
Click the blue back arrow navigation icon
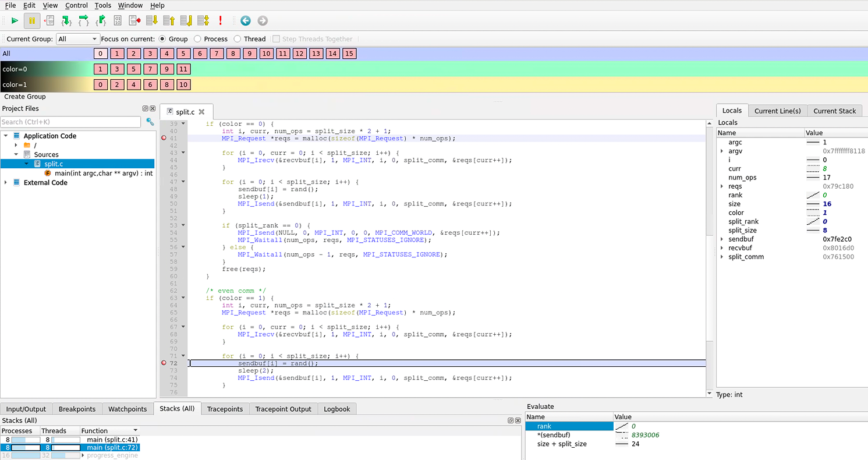click(x=246, y=21)
